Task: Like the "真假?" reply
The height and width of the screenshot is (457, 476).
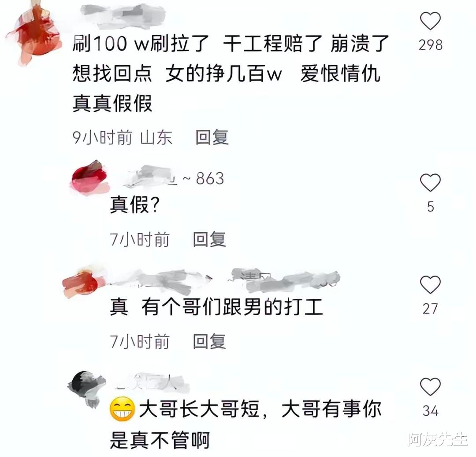Action: (x=430, y=183)
